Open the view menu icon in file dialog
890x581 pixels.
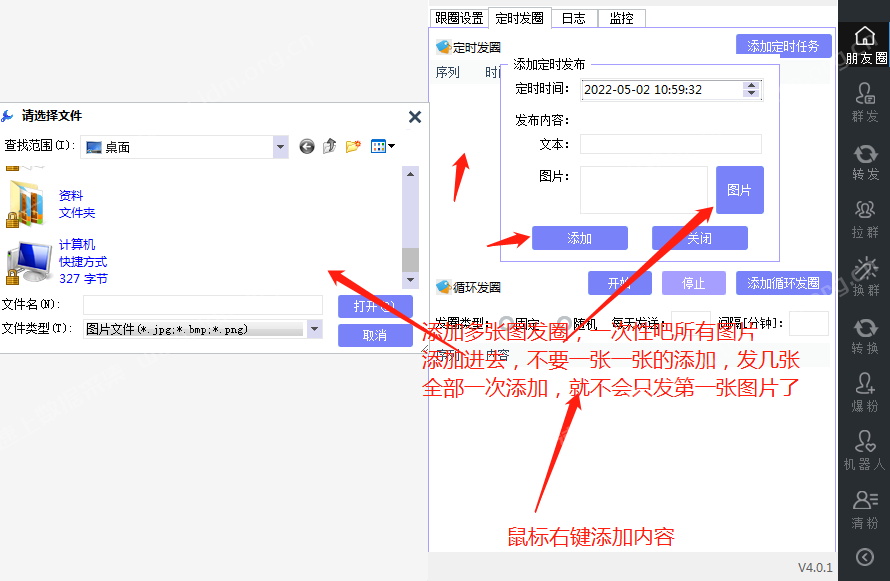click(382, 146)
